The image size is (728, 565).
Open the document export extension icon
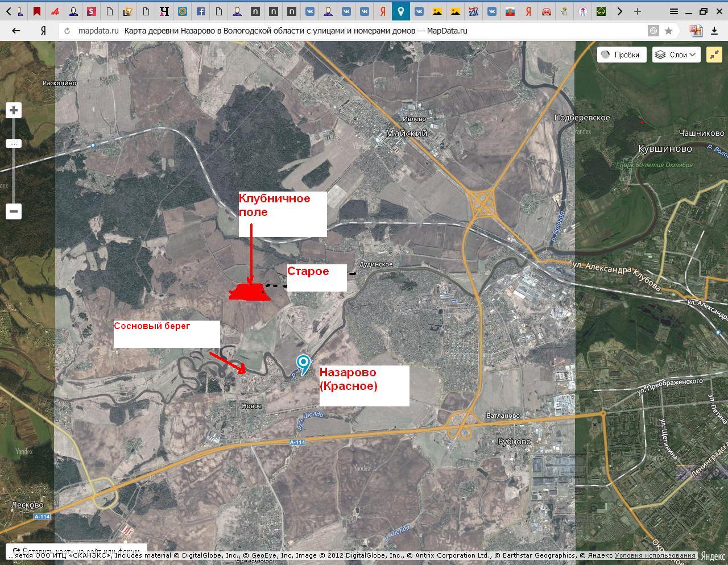coord(696,31)
